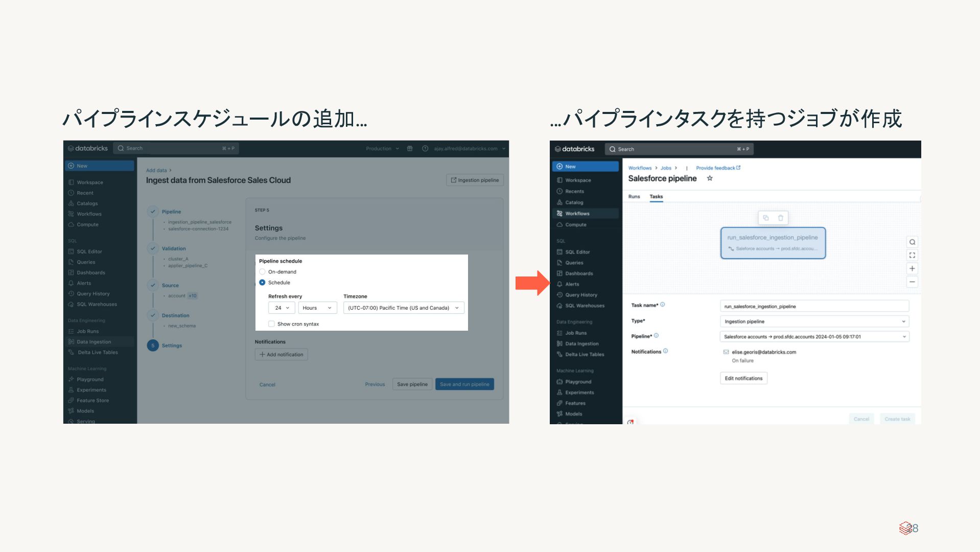The image size is (980, 552).
Task: Click the Jobs breadcrumb link
Action: coord(666,168)
